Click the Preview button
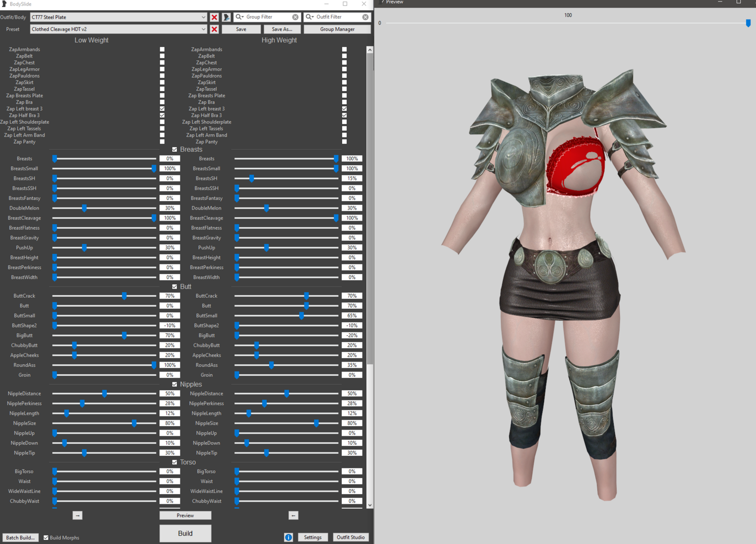The width and height of the screenshot is (756, 544). click(x=185, y=515)
